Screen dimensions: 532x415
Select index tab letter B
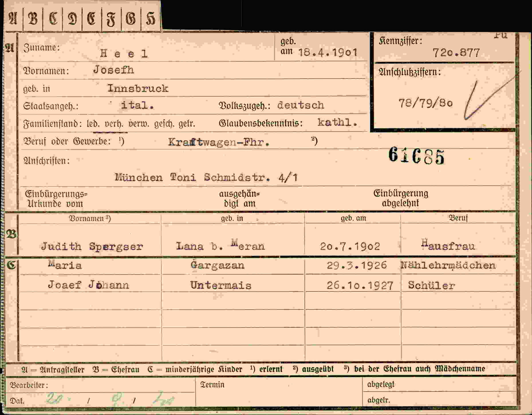click(33, 18)
